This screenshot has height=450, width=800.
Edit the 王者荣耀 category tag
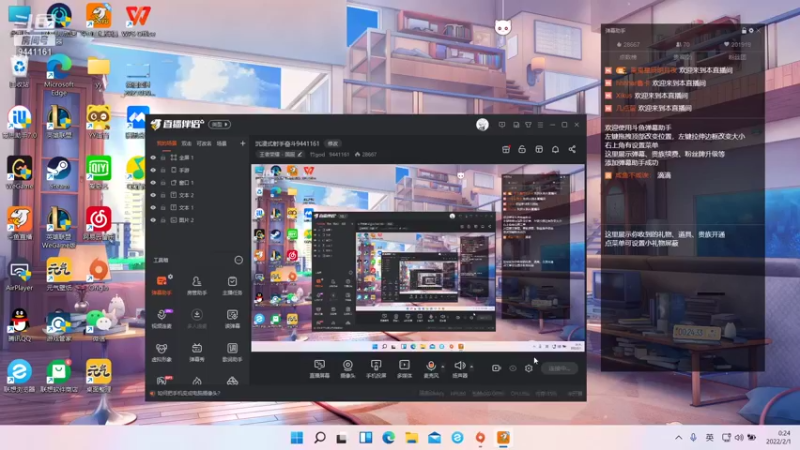point(281,154)
